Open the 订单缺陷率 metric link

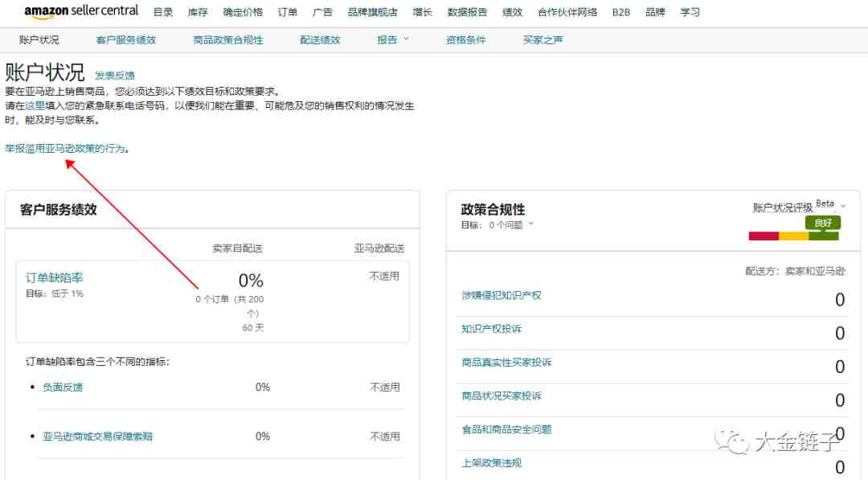54,277
